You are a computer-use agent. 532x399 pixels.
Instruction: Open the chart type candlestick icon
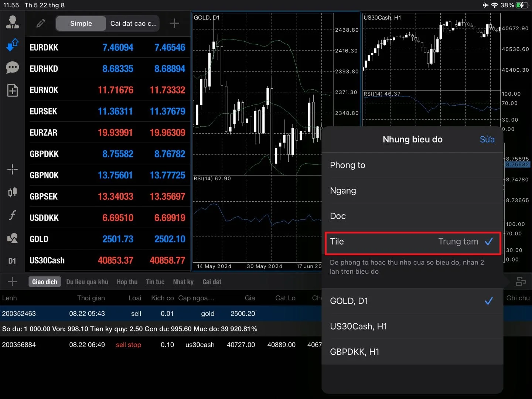point(13,192)
